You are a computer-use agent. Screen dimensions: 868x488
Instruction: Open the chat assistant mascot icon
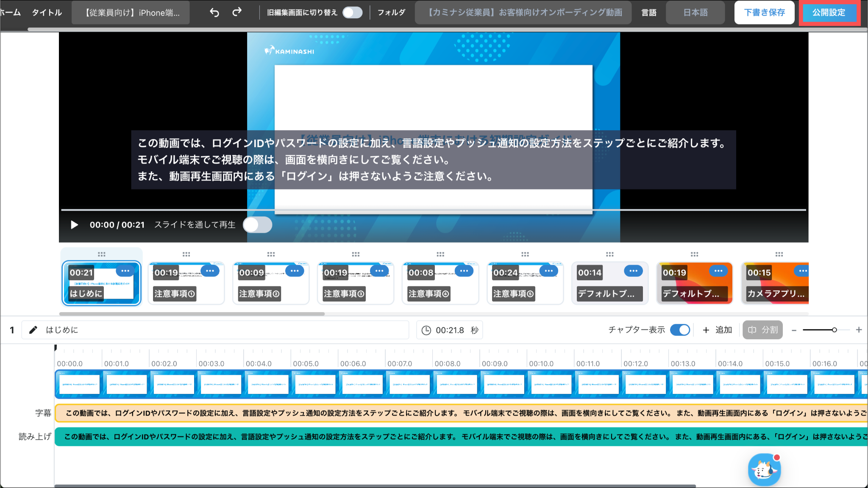tap(764, 469)
